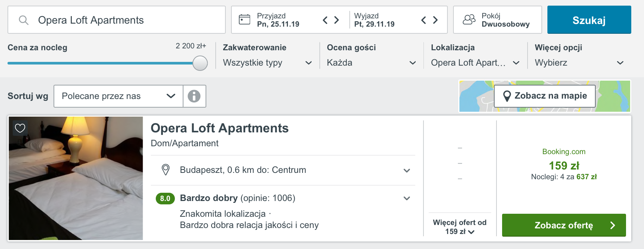Click the Booking.com provider link
The height and width of the screenshot is (249, 644).
564,151
